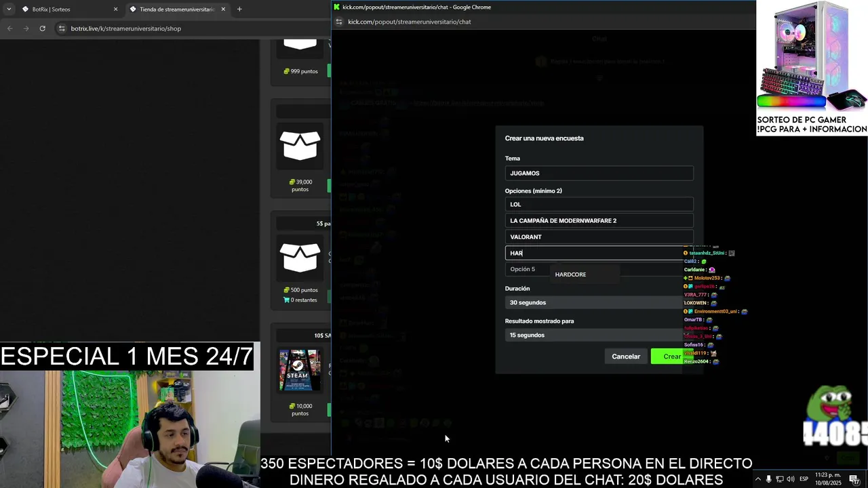Edit the poll option LOL
The height and width of the screenshot is (488, 868).
pos(599,204)
